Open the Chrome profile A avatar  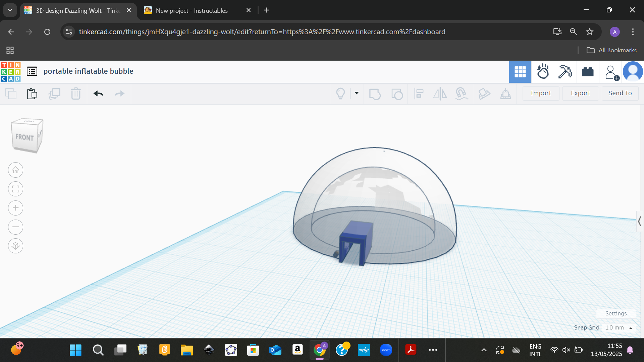click(614, 32)
